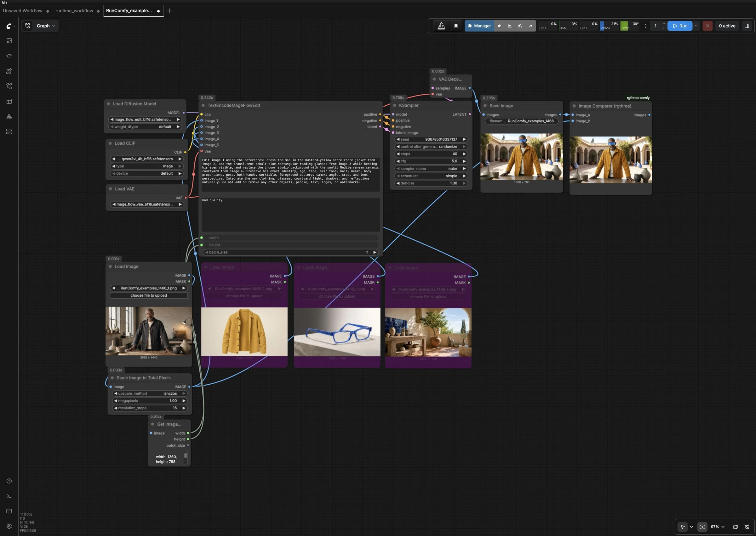Click the workflow graph icon beside Graph

28,26
